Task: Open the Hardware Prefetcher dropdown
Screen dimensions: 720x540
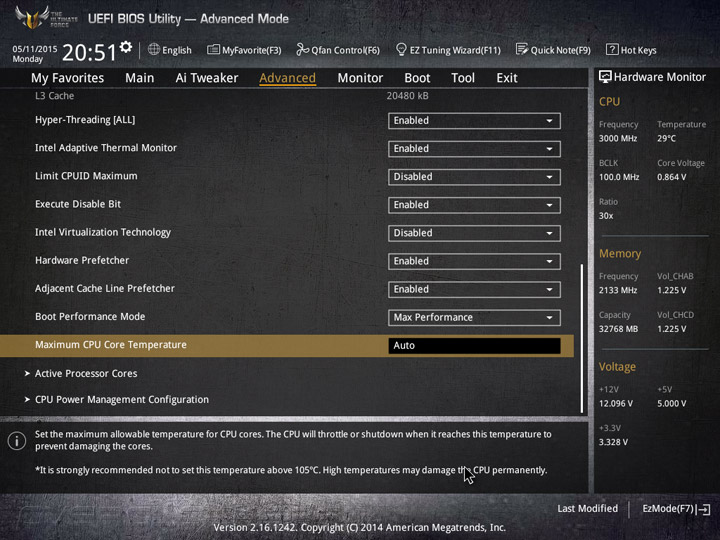Action: click(x=474, y=261)
